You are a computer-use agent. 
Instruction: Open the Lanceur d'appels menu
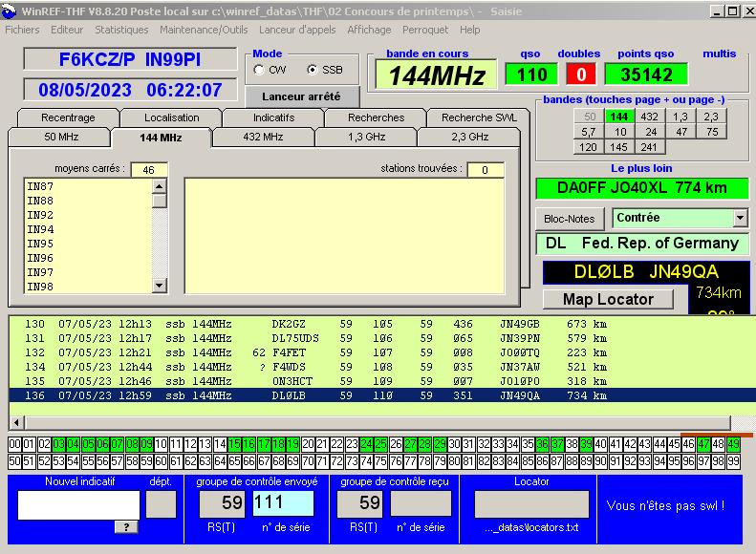click(x=297, y=30)
